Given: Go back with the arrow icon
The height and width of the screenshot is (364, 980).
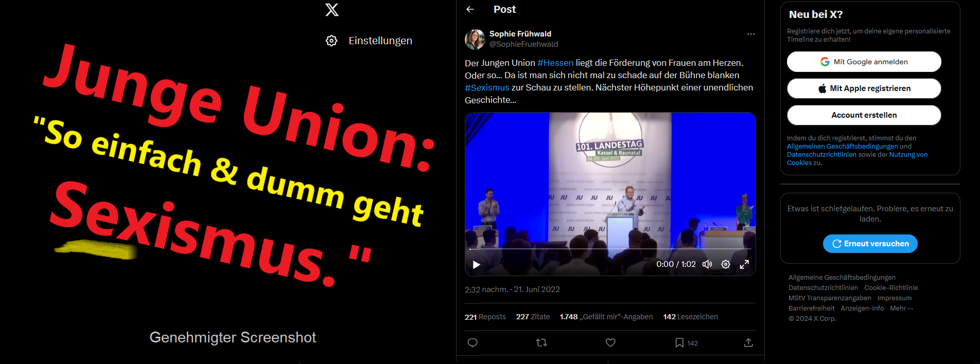Looking at the screenshot, I should [x=470, y=9].
